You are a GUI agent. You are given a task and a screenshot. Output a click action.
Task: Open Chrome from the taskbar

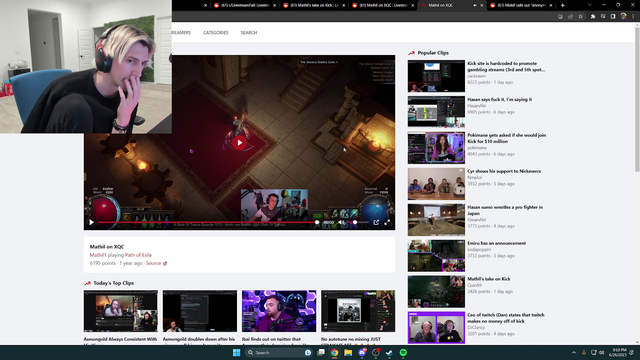334,353
